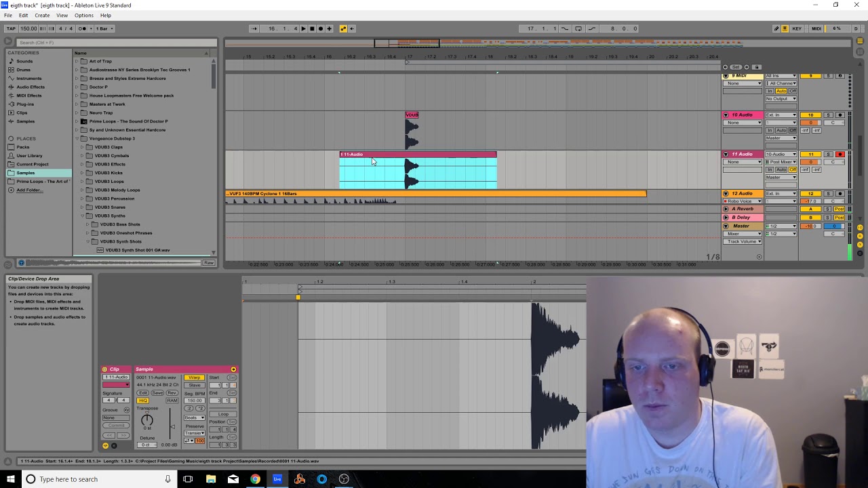Open the Beats warp mode dropdown

tap(195, 418)
